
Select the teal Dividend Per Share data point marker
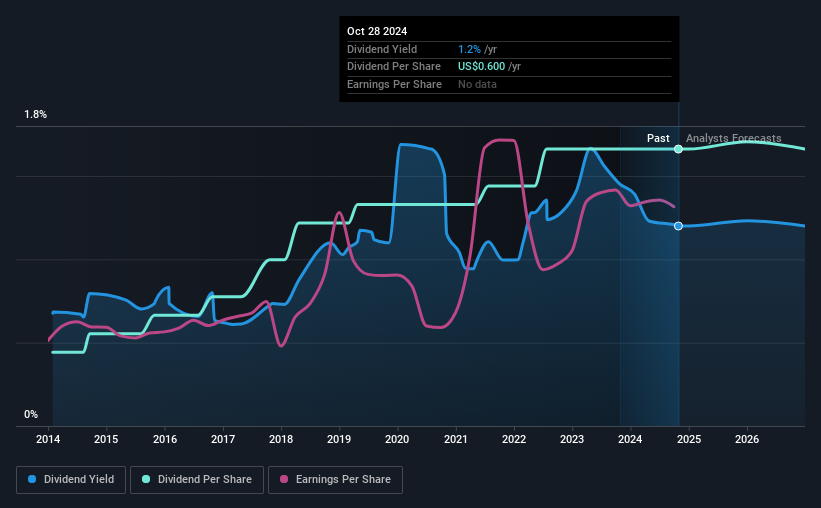678,149
